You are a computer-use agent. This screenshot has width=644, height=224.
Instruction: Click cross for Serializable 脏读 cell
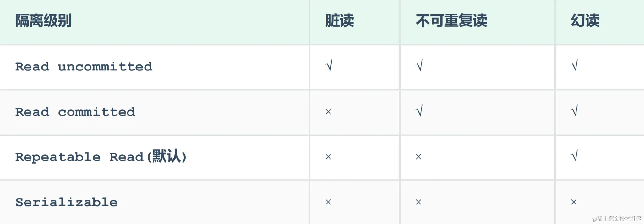tap(328, 202)
